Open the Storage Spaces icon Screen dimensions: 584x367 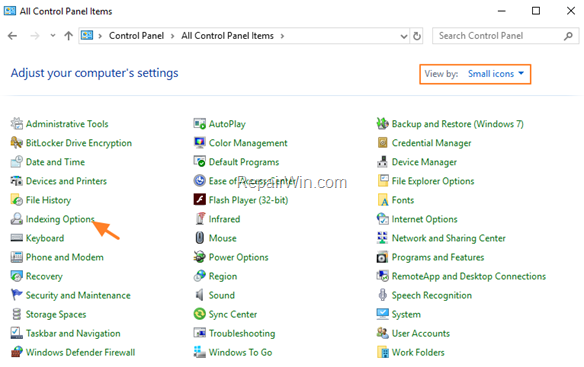[x=16, y=314]
